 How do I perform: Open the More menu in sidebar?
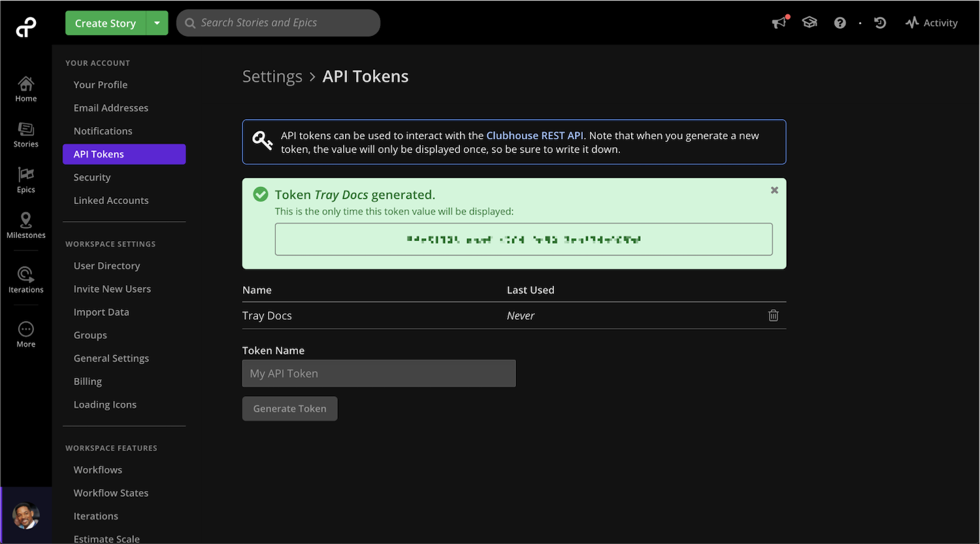(26, 334)
